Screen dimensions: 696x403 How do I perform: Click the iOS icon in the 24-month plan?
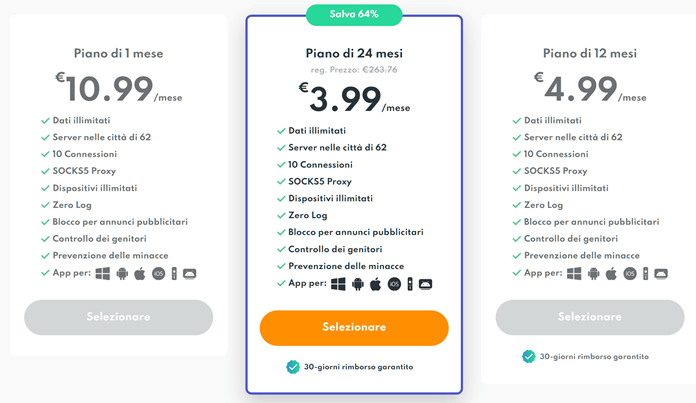394,284
